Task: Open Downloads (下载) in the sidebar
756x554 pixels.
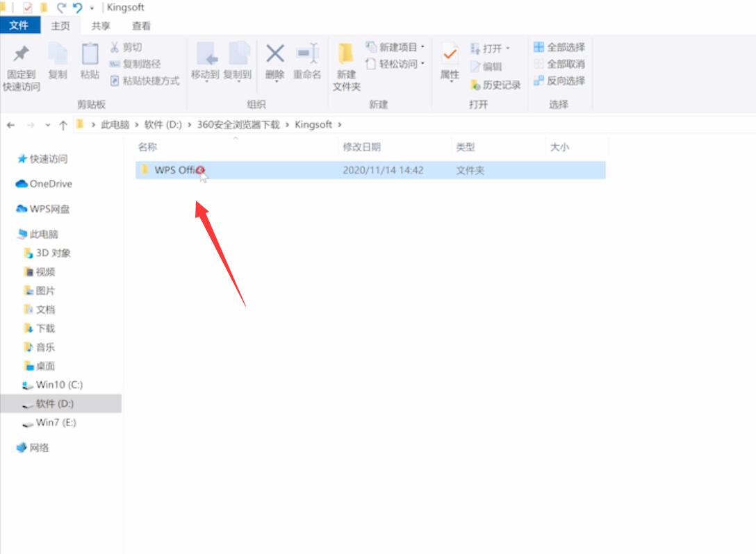Action: point(40,328)
